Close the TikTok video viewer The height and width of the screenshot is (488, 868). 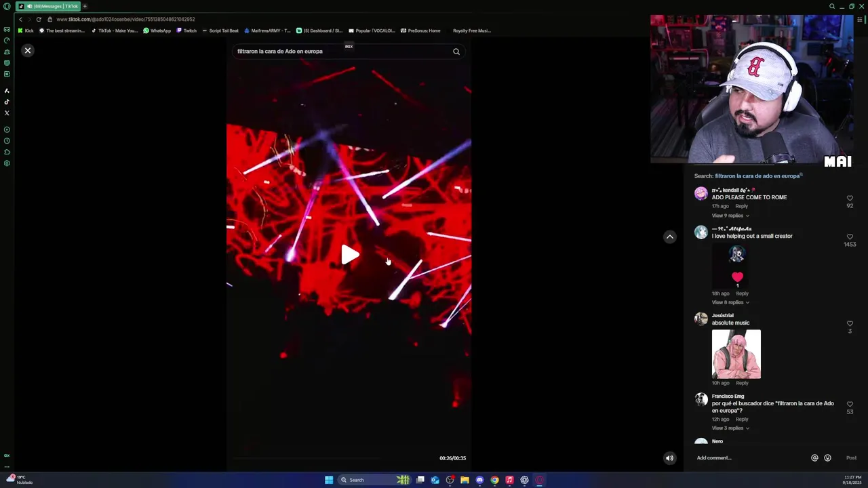[x=28, y=51]
